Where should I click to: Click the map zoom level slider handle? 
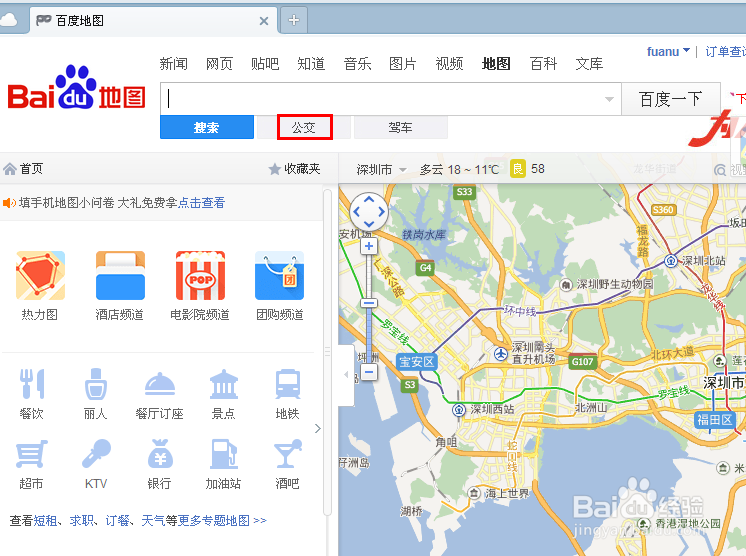pyautogui.click(x=369, y=303)
